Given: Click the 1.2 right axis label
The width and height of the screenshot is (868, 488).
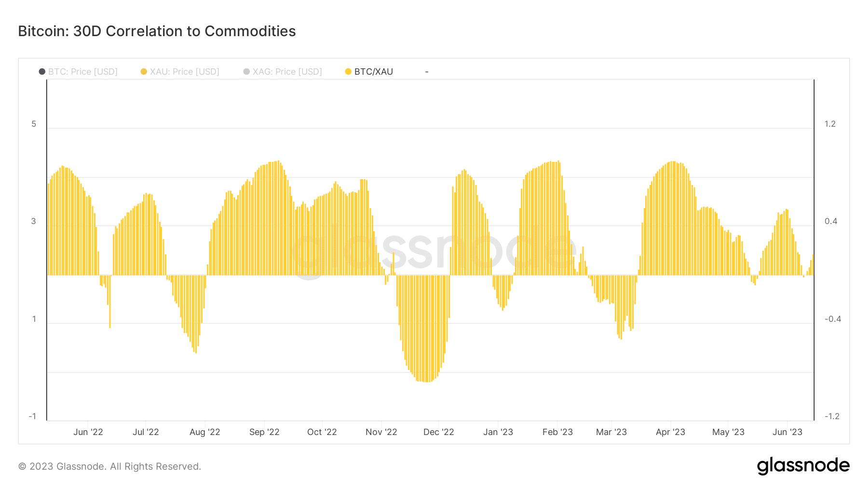Looking at the screenshot, I should coord(830,124).
